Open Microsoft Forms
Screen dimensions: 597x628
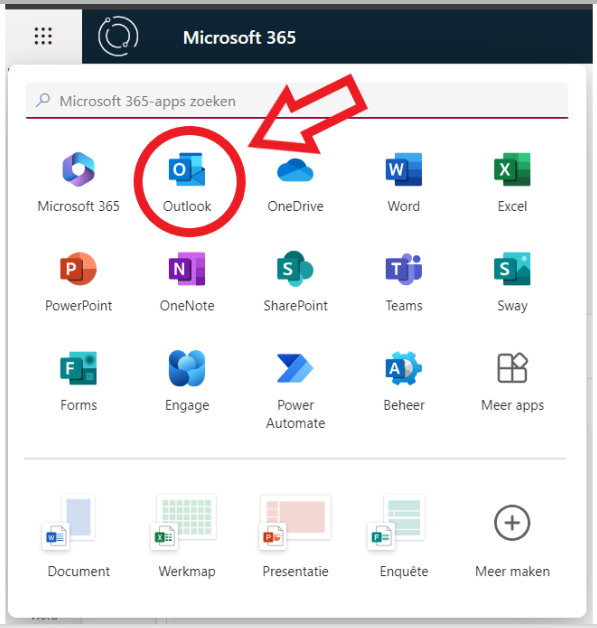78,381
